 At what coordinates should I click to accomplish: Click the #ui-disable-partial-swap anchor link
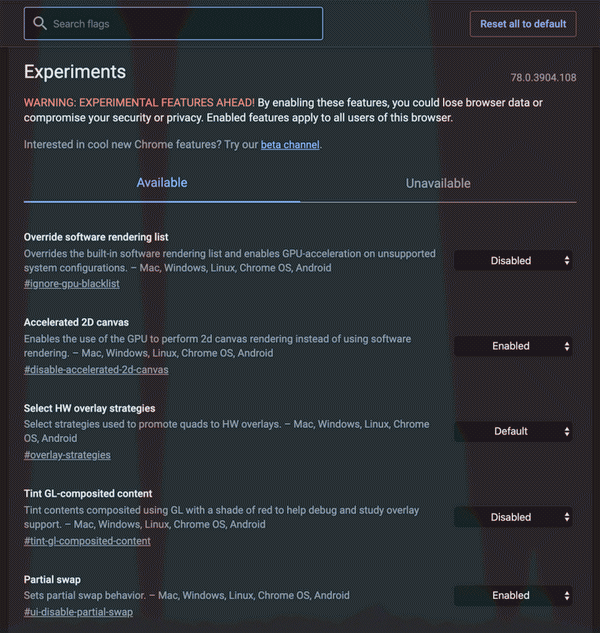click(78, 612)
